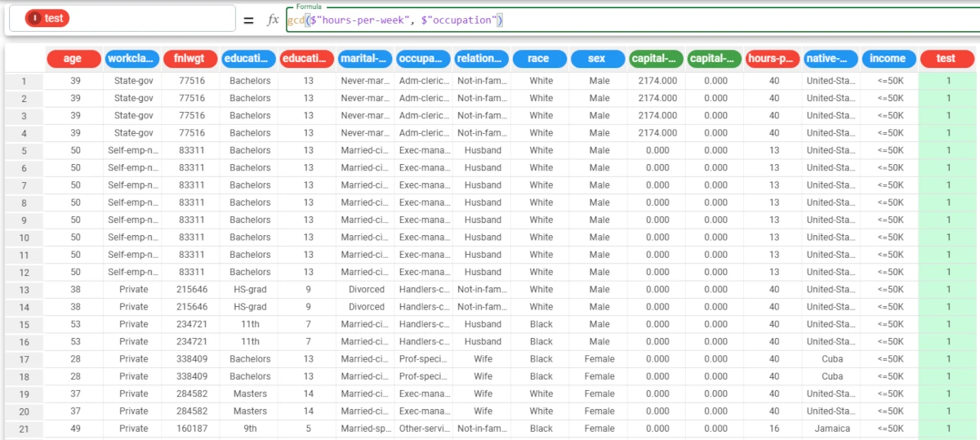
Task: Click the occupation column header
Action: (x=423, y=59)
